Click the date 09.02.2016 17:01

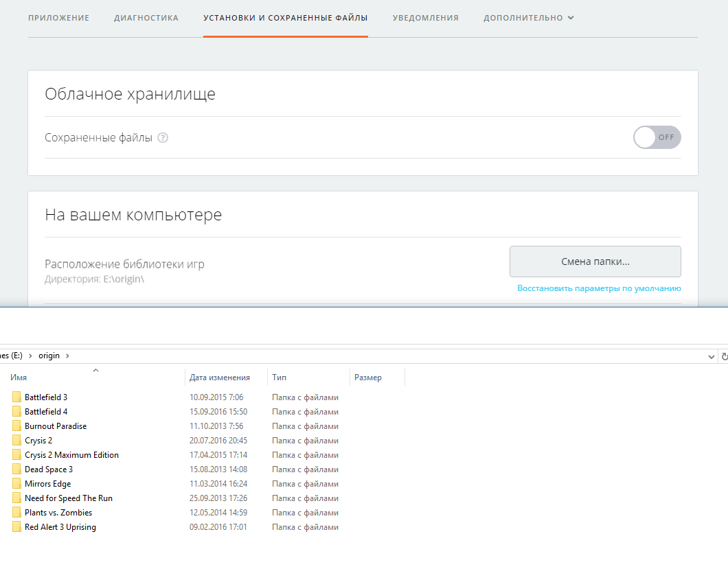coord(218,526)
